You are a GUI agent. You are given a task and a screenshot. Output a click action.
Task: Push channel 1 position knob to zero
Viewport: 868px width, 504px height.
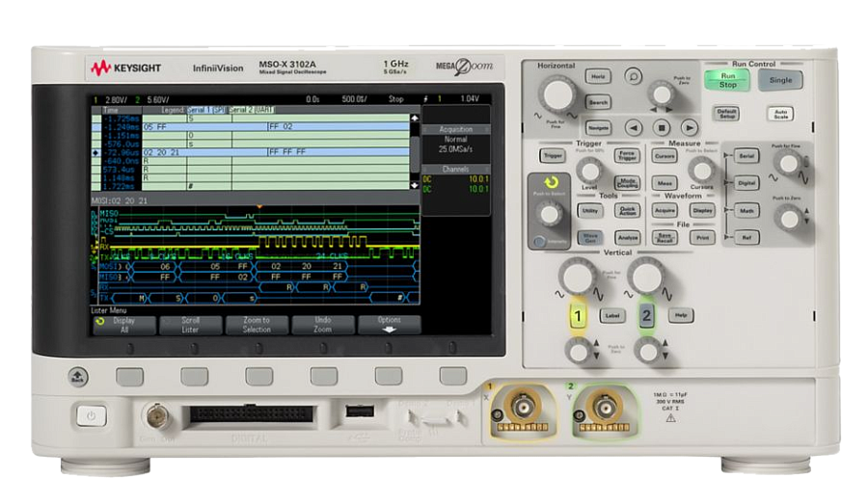click(578, 351)
